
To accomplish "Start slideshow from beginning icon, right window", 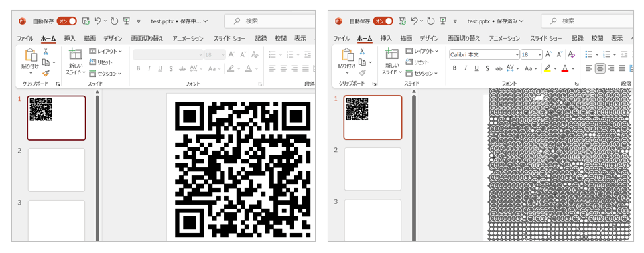I will click(x=443, y=21).
